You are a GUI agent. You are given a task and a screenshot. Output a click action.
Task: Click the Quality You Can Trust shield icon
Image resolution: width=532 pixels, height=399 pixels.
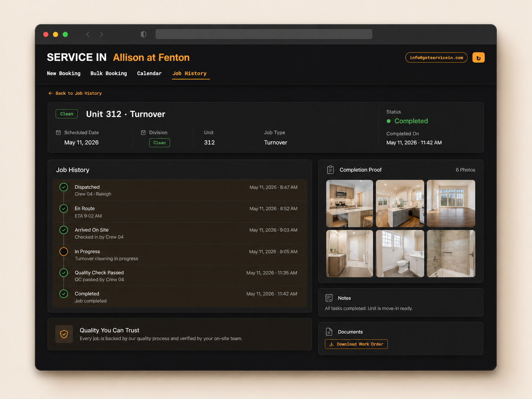click(x=64, y=334)
